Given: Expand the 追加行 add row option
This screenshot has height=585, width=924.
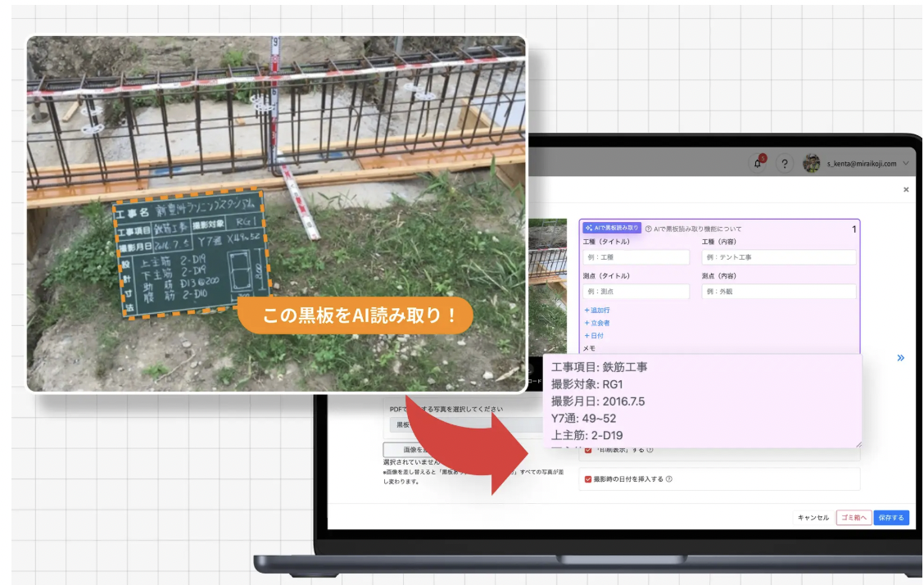Looking at the screenshot, I should 596,311.
